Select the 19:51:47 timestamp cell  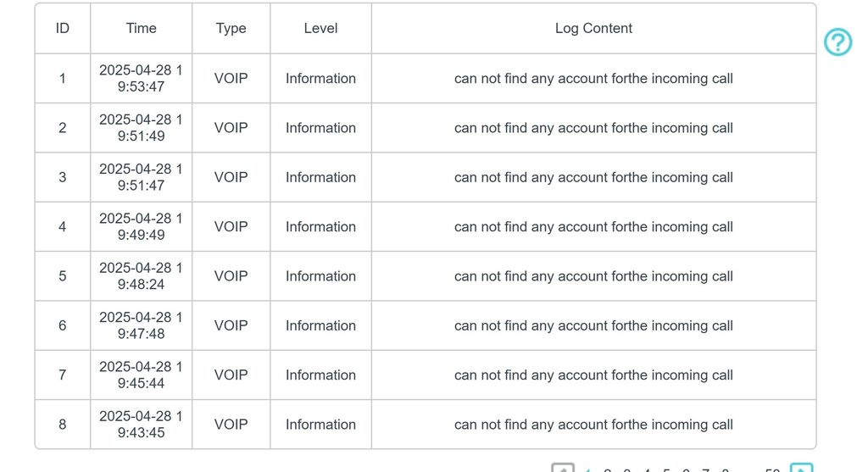pos(142,177)
